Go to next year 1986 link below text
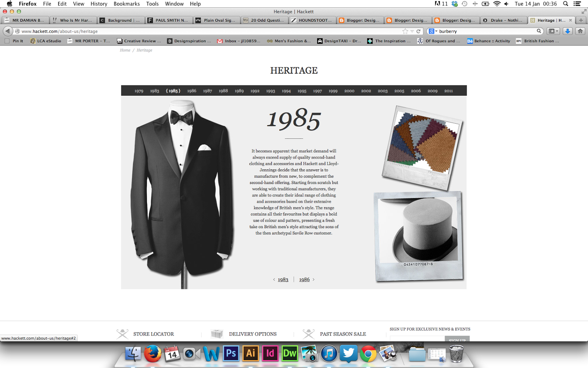 click(x=304, y=280)
